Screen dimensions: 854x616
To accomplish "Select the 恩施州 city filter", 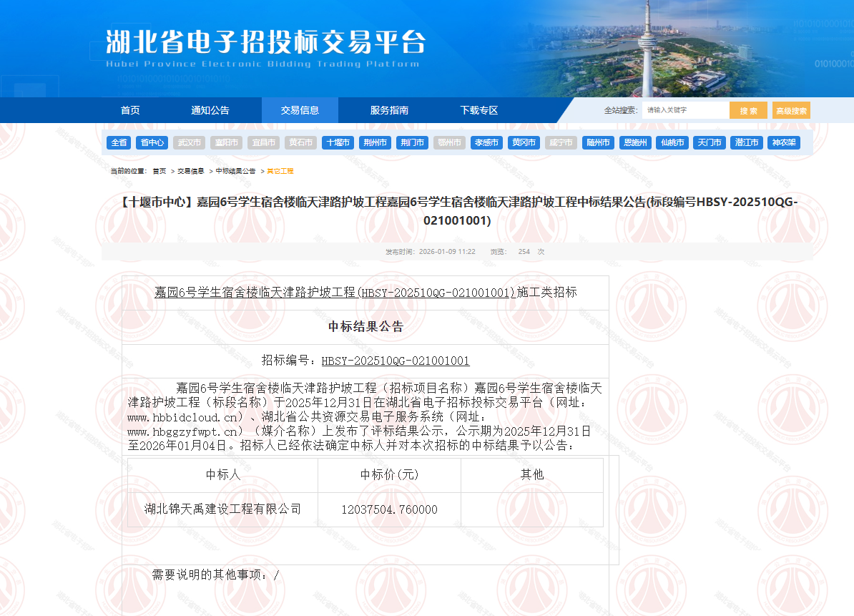I will click(x=635, y=142).
